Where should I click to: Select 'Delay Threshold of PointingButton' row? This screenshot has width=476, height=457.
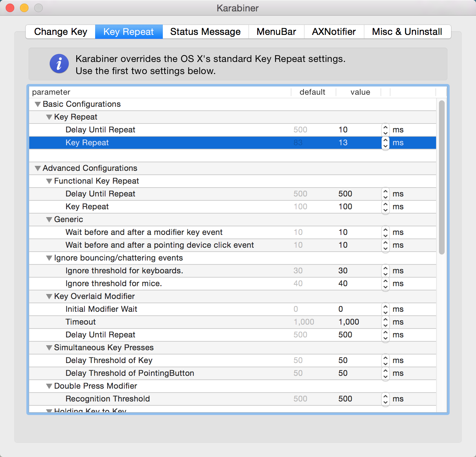[233, 373]
